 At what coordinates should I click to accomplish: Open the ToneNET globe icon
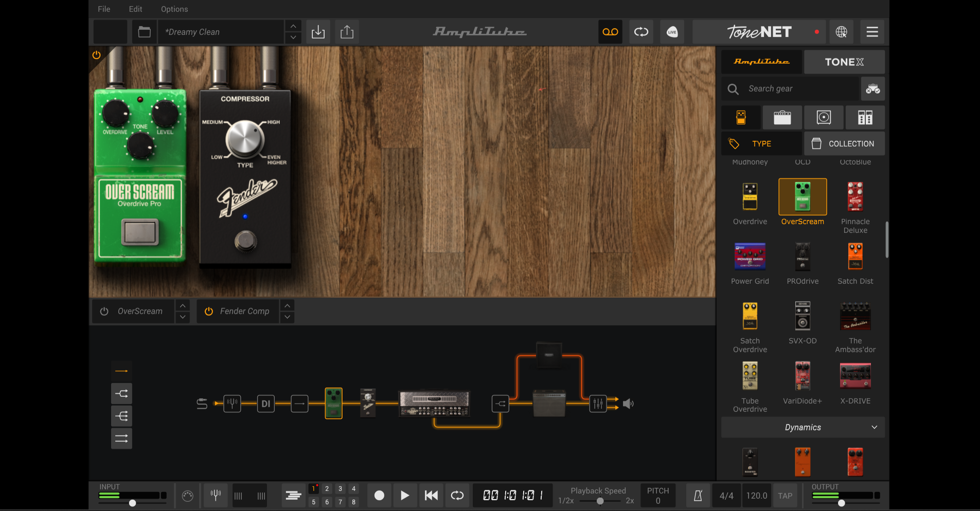click(x=842, y=32)
